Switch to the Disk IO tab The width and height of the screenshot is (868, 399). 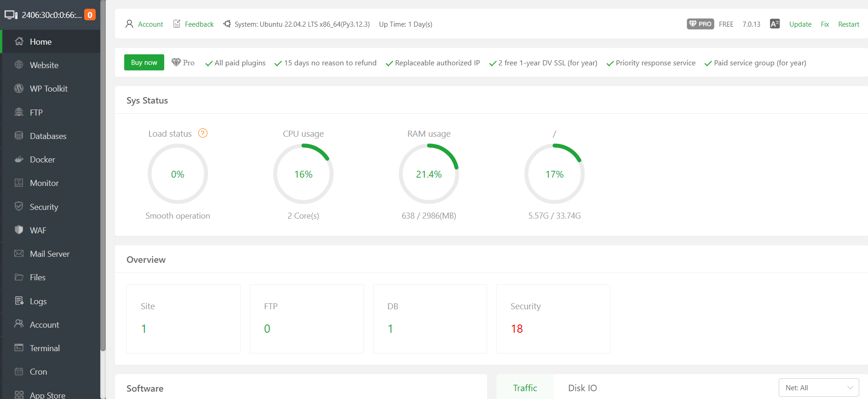pos(582,388)
